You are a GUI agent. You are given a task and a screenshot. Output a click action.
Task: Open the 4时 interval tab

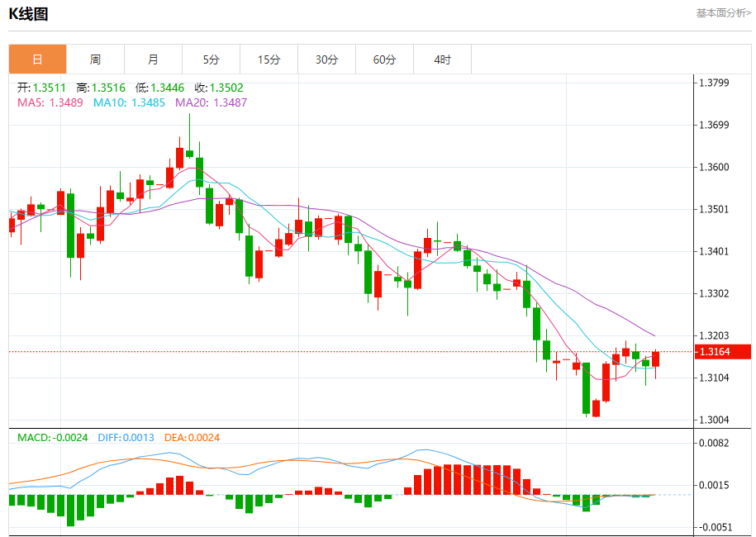tap(443, 59)
